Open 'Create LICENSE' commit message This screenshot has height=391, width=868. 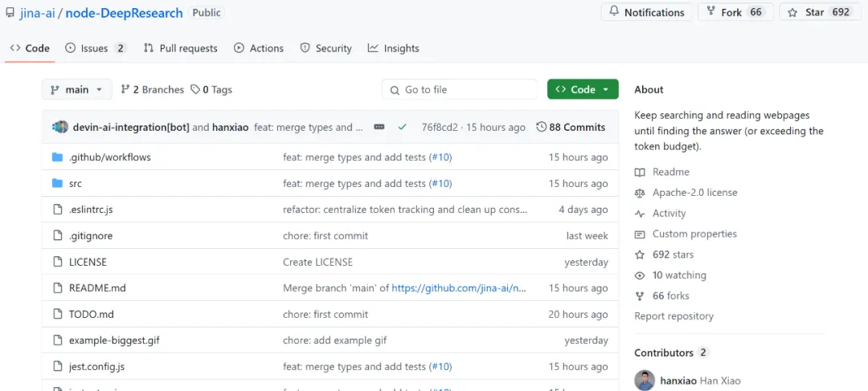click(317, 263)
